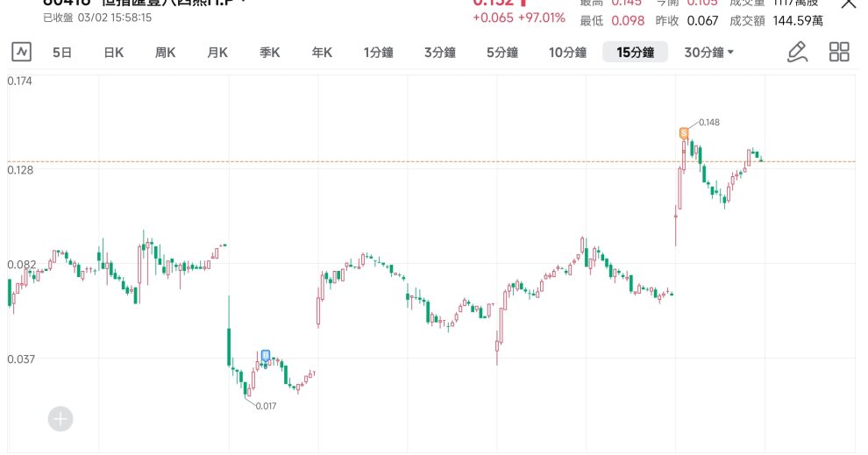Viewport: 868px width, 455px height.
Task: Select the 5日 timeframe tab
Action: coord(62,53)
